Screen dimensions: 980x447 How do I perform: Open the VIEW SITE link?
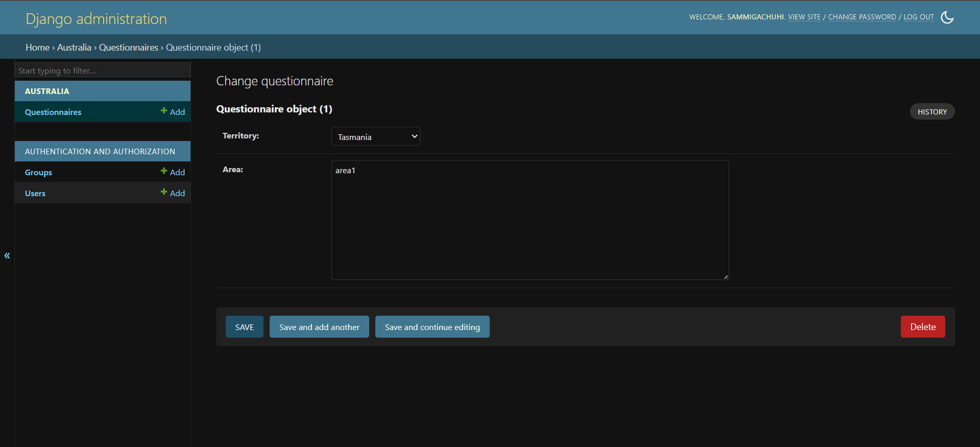(804, 17)
